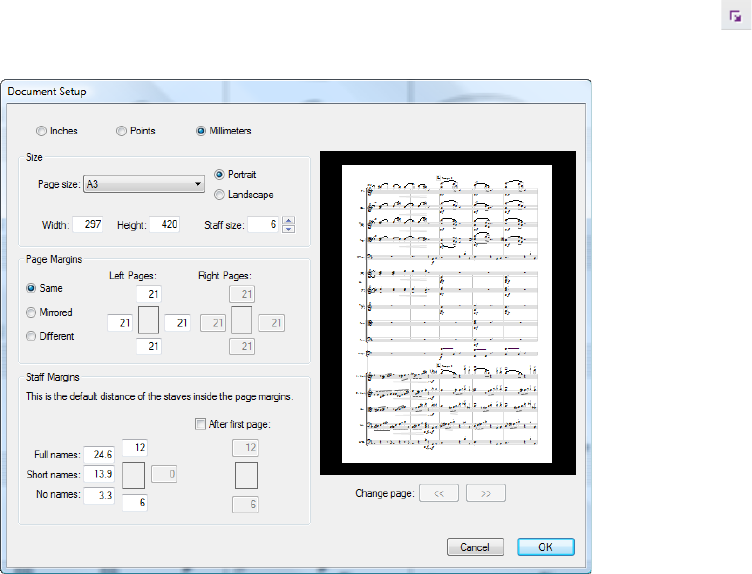
Task: Select Mirrored page margins option
Action: tap(31, 313)
